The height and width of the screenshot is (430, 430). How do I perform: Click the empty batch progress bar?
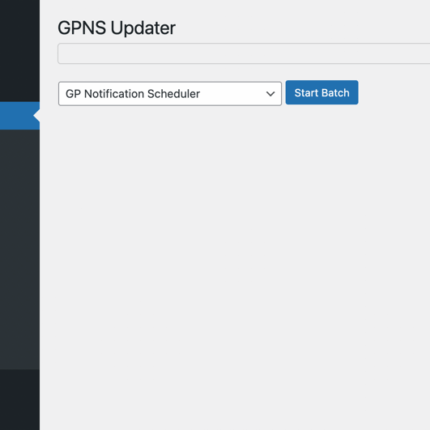(x=244, y=53)
